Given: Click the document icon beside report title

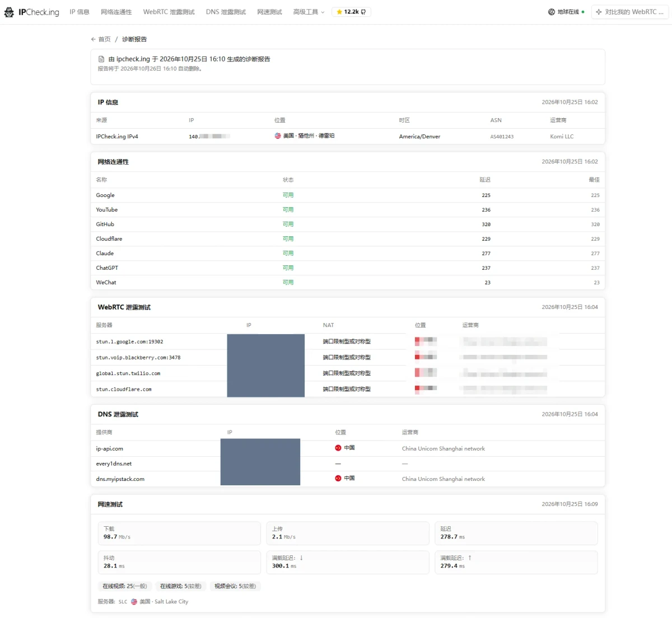Looking at the screenshot, I should pyautogui.click(x=101, y=59).
